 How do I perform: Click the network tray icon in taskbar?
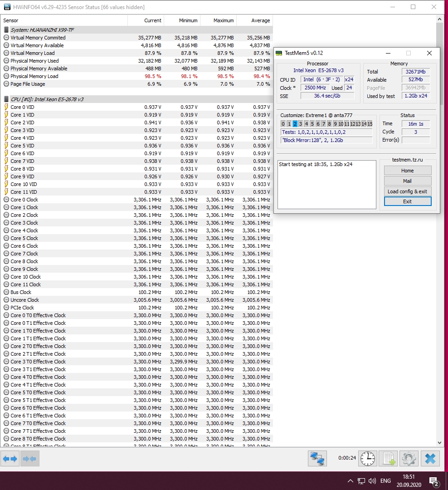pos(361,481)
